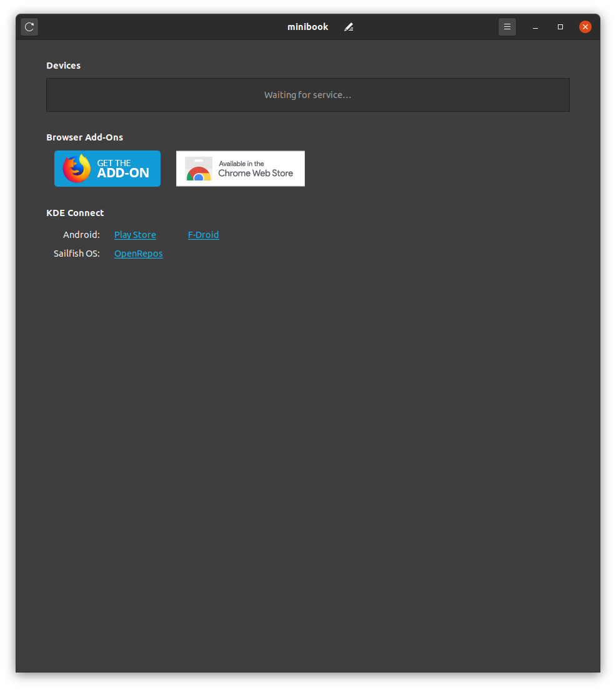Open the OpenRepos link for Sailfish OS
Screen dimensions: 616x690
(138, 254)
